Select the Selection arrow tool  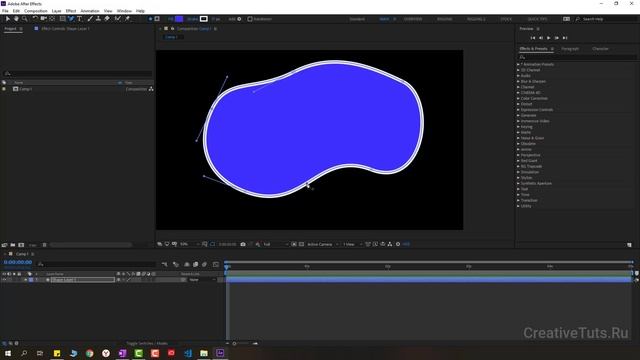click(x=8, y=19)
